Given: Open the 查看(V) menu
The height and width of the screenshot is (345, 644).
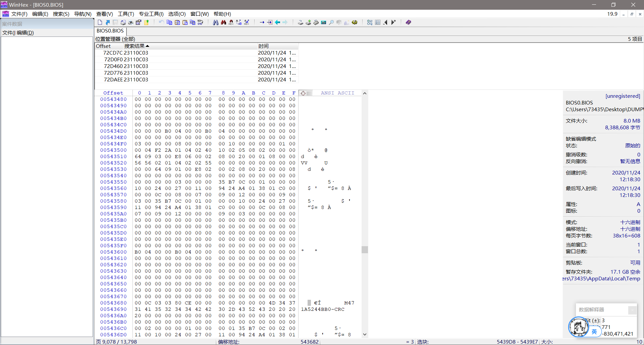Looking at the screenshot, I should click(105, 14).
